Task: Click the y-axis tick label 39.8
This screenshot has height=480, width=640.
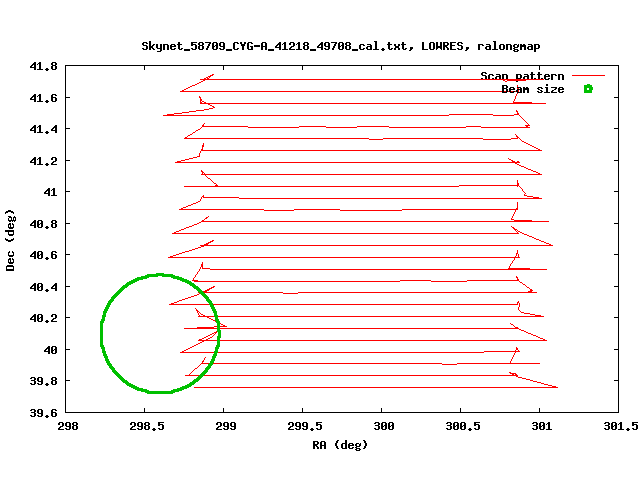Action: coord(43,381)
